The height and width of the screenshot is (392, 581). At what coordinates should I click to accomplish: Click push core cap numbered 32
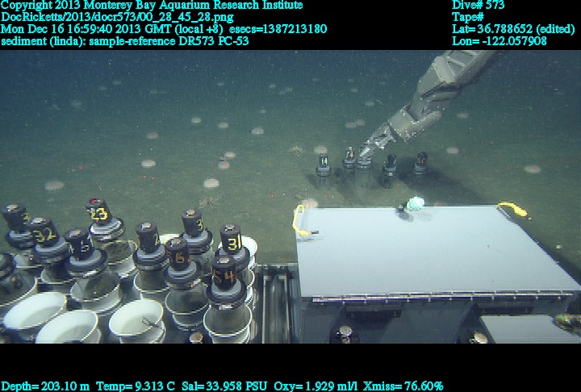click(x=44, y=232)
